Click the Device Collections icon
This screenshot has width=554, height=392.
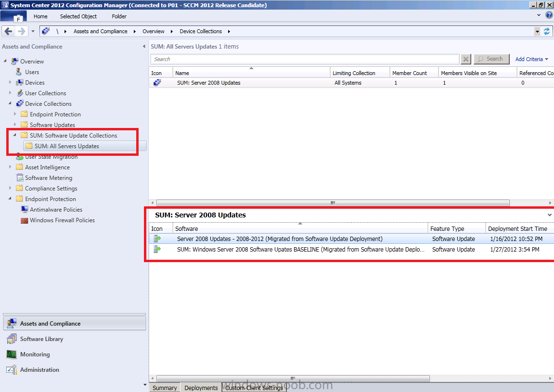pyautogui.click(x=20, y=104)
